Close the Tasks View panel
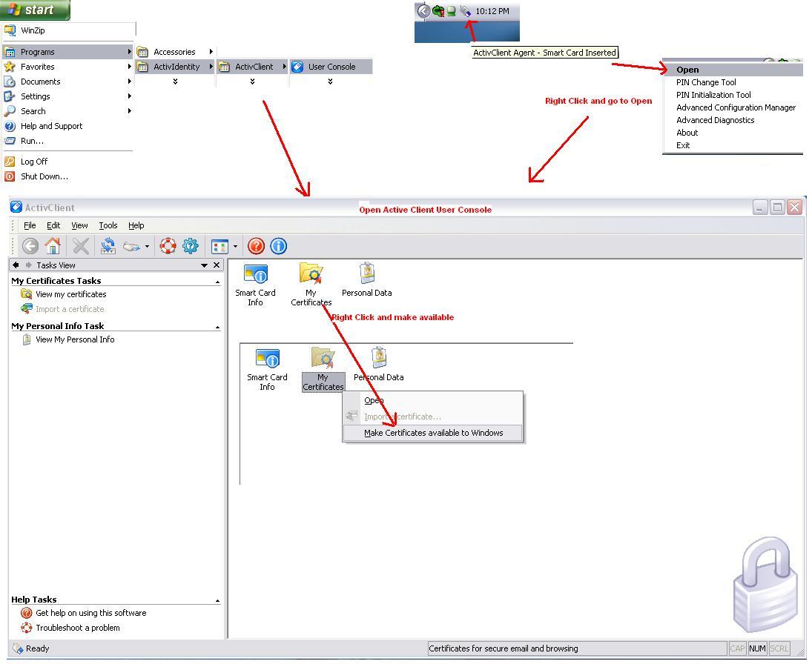The height and width of the screenshot is (667, 812). point(217,265)
